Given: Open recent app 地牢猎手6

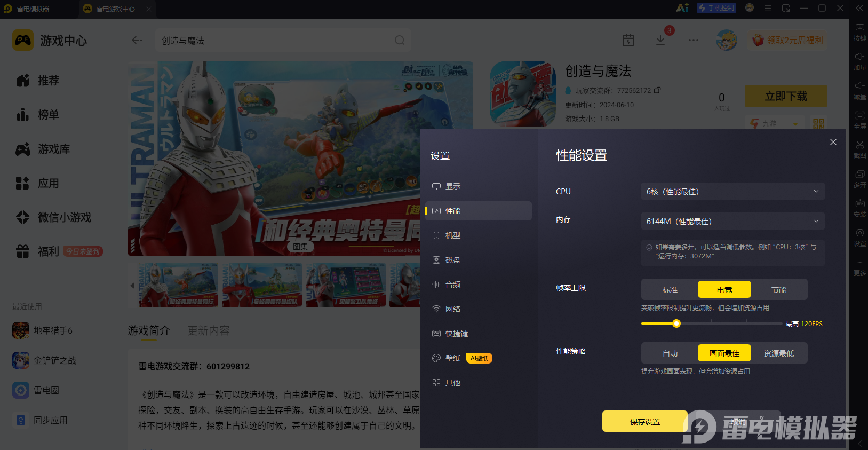Looking at the screenshot, I should coord(43,330).
